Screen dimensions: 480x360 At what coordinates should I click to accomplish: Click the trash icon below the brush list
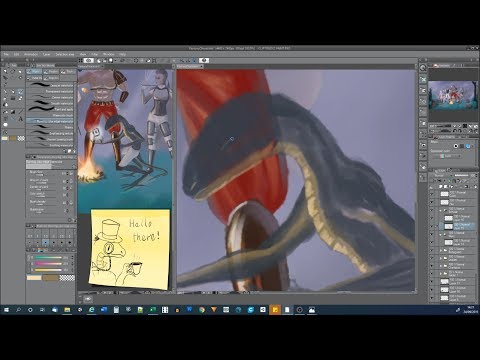(x=74, y=151)
